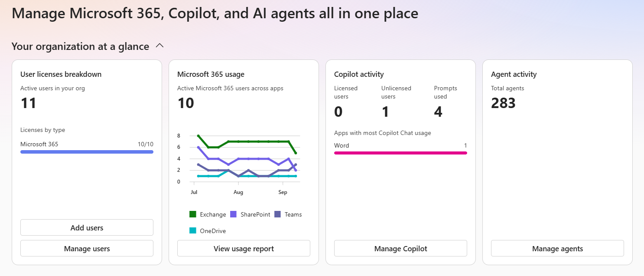Screen dimensions: 644x276
Task: Click the "Copilot activity" heading
Action: [x=359, y=74]
